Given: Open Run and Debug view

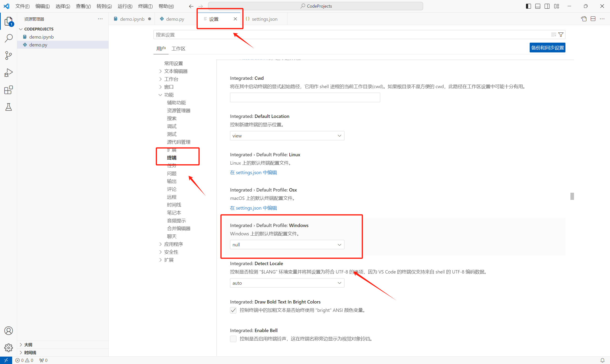Looking at the screenshot, I should (9, 73).
